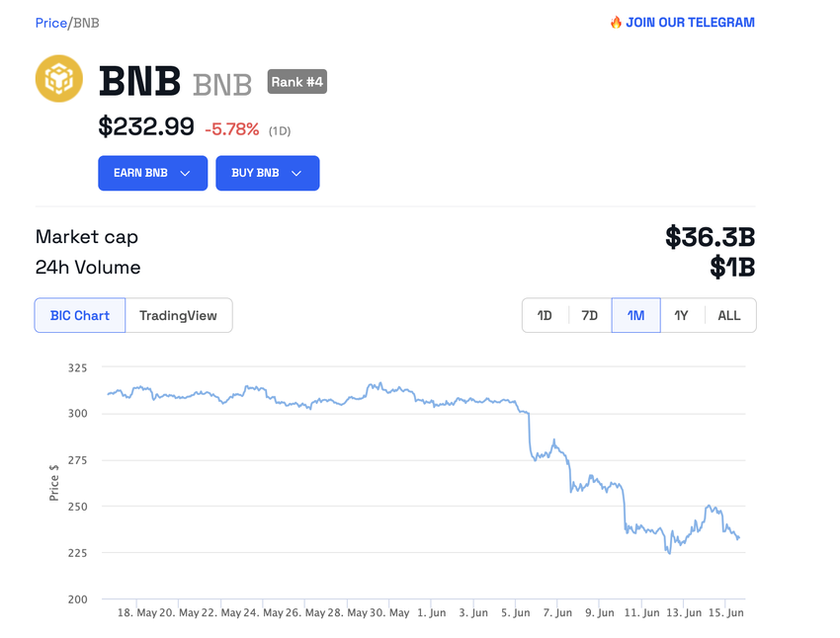This screenshot has height=638, width=840.
Task: Click the chevron on Earn BNB button
Action: (x=185, y=173)
